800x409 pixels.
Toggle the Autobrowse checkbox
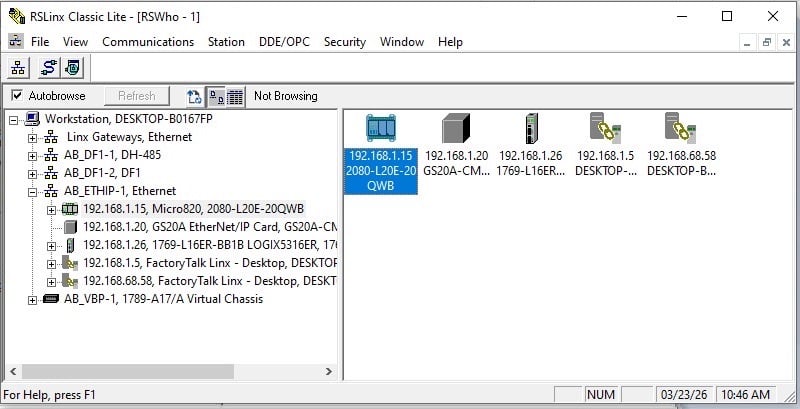17,95
